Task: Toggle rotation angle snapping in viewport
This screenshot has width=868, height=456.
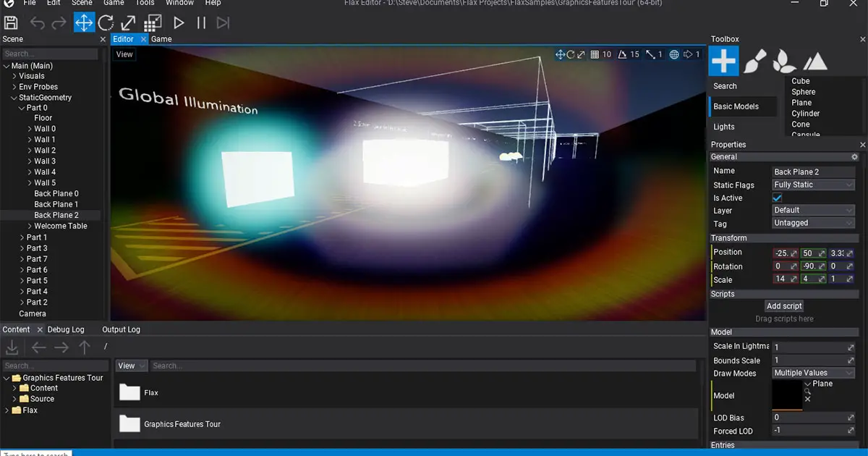Action: [x=623, y=54]
